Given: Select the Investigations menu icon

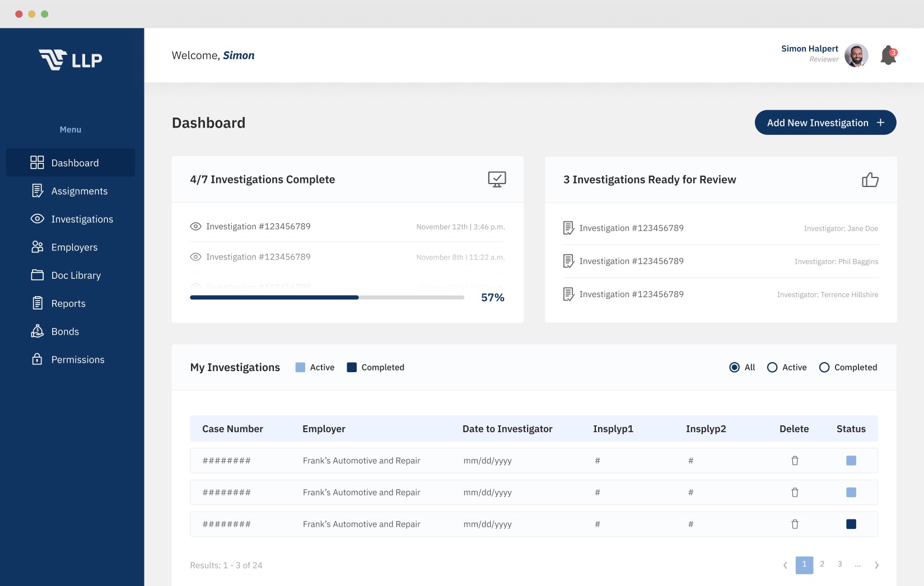Looking at the screenshot, I should pyautogui.click(x=37, y=219).
